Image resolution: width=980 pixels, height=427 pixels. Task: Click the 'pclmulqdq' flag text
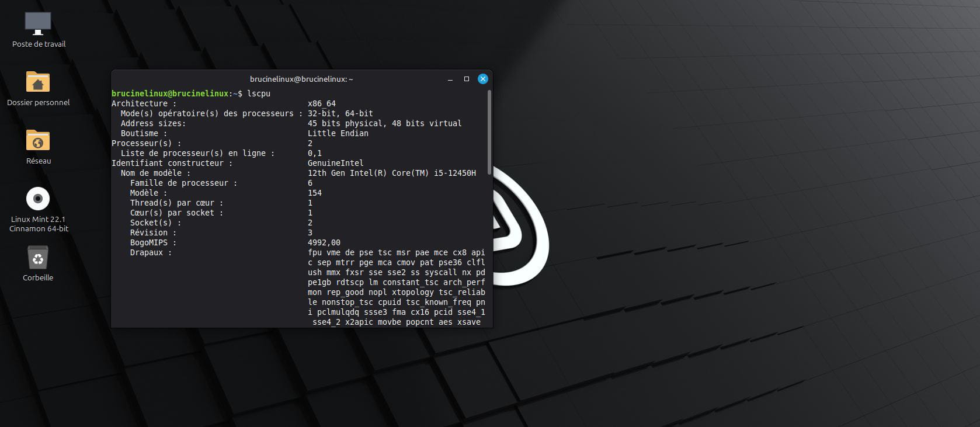click(x=338, y=312)
